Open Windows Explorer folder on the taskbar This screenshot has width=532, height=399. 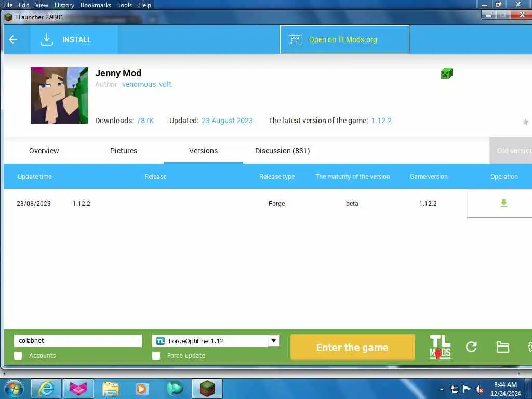pyautogui.click(x=111, y=389)
